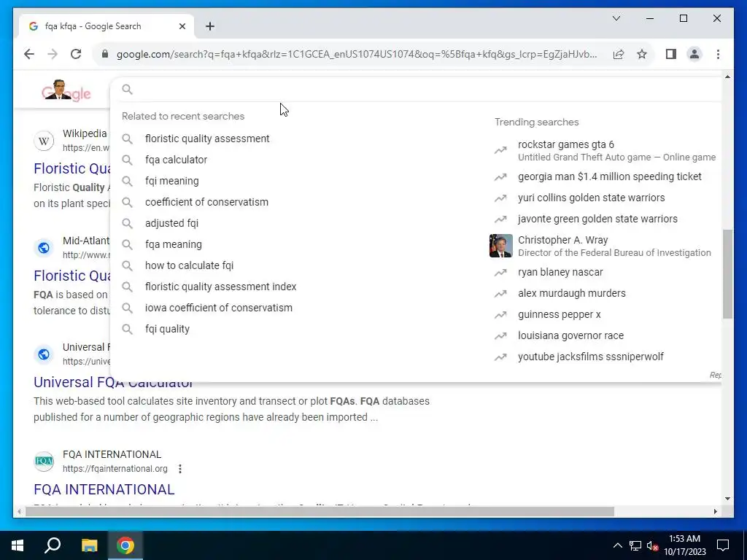The width and height of the screenshot is (747, 560).
Task: Click the vertical scrollbar thumb
Action: 727,274
